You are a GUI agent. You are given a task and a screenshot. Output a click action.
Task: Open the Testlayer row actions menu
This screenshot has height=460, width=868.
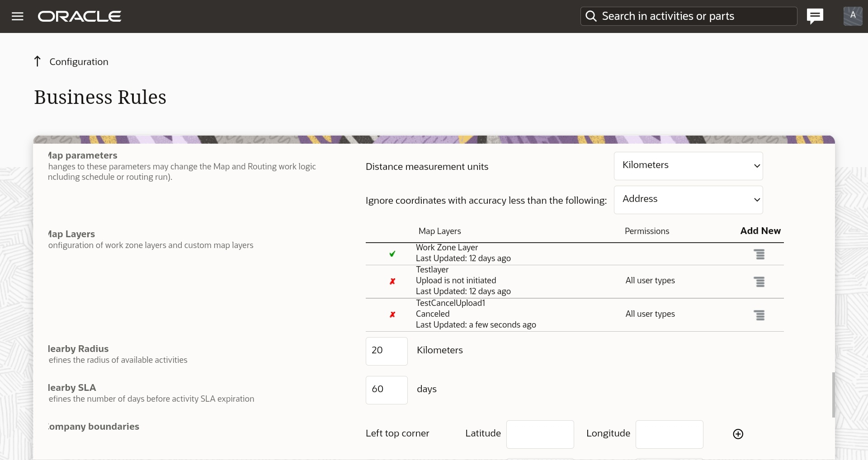(x=759, y=282)
